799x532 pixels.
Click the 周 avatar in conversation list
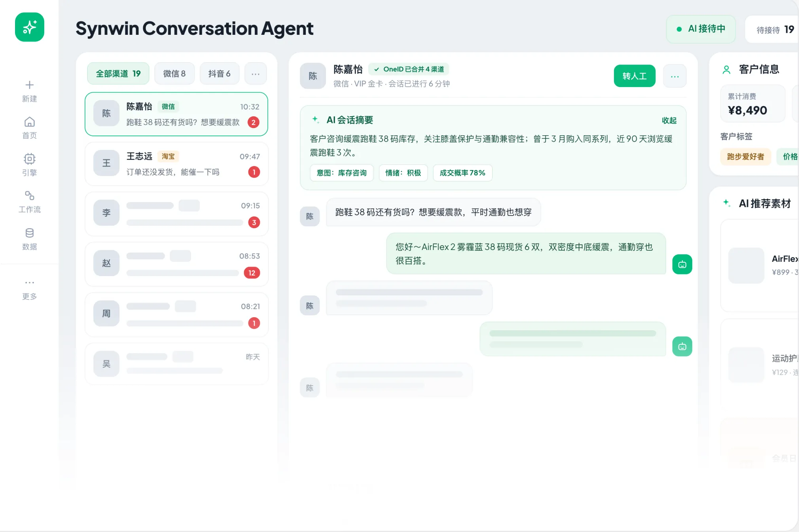106,314
